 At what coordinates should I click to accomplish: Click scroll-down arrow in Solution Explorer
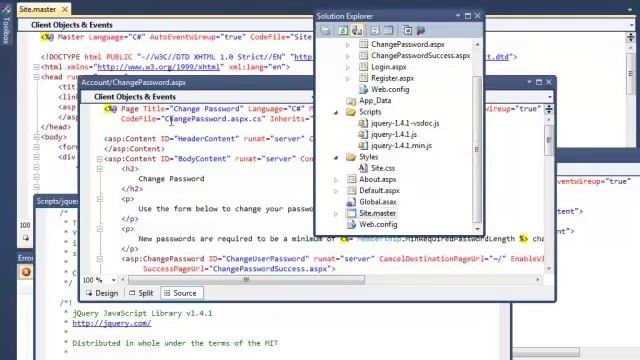pyautogui.click(x=477, y=229)
